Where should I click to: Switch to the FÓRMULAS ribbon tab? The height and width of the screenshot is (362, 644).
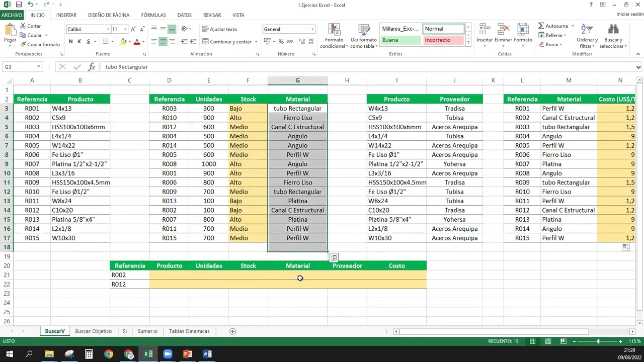[x=153, y=15]
